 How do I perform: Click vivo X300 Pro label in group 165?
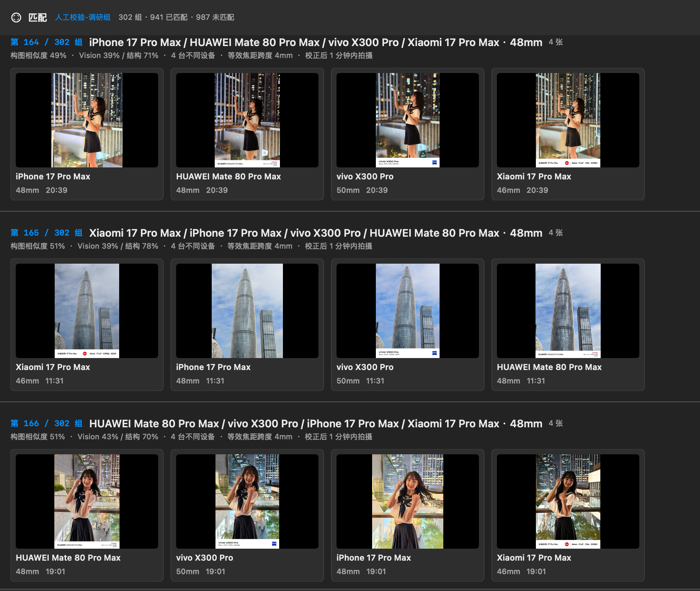pos(365,367)
